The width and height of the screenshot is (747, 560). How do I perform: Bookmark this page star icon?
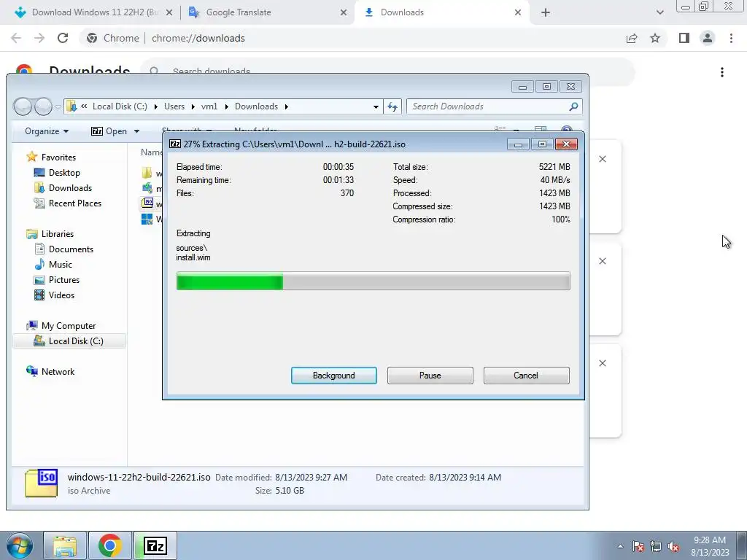click(655, 38)
